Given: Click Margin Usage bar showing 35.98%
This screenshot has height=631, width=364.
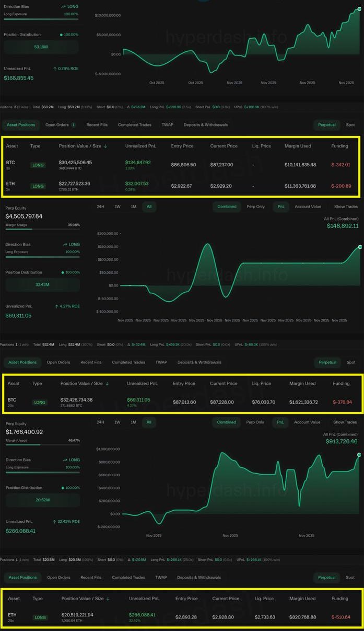Looking at the screenshot, I should (x=42, y=229).
